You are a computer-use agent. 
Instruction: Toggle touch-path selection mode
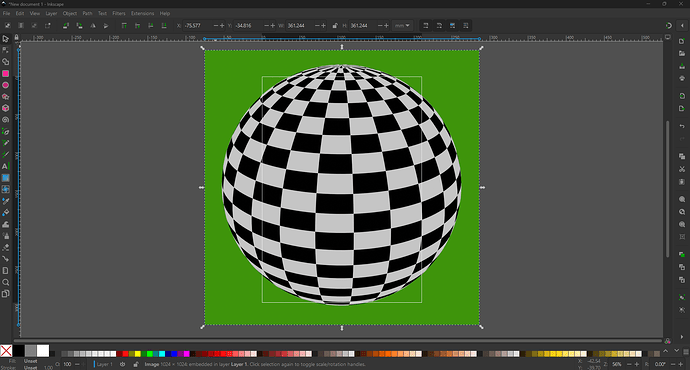[48, 26]
